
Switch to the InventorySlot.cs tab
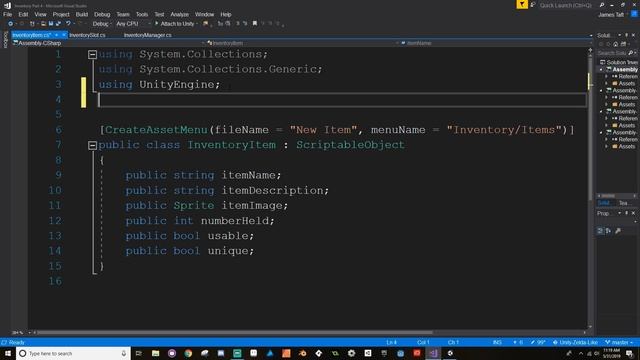click(x=87, y=35)
